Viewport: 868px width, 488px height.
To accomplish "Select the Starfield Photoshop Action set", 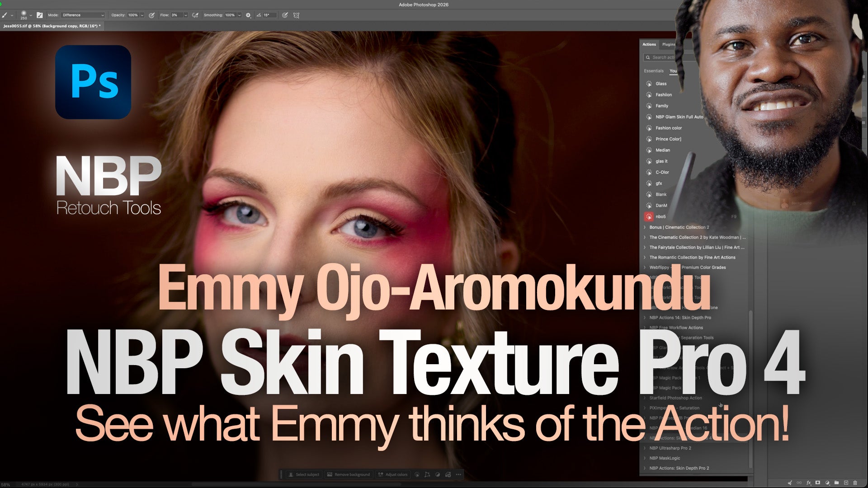I will tap(675, 398).
